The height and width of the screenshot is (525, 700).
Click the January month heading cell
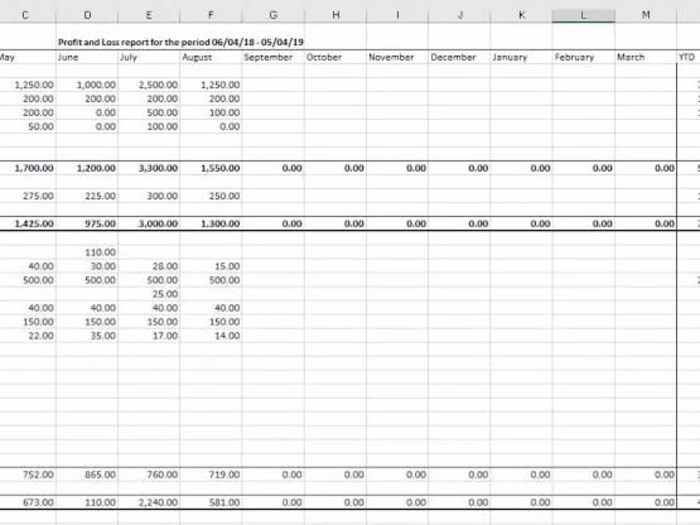(521, 57)
